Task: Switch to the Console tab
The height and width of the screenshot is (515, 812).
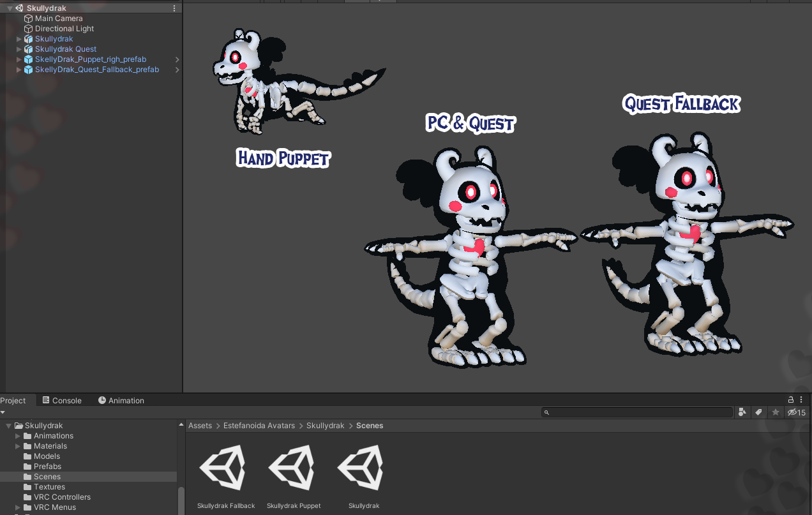Action: coord(61,400)
